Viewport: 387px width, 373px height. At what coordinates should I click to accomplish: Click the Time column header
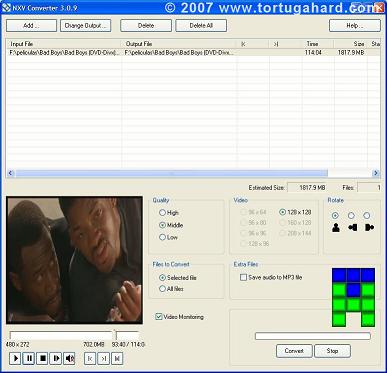[318, 44]
